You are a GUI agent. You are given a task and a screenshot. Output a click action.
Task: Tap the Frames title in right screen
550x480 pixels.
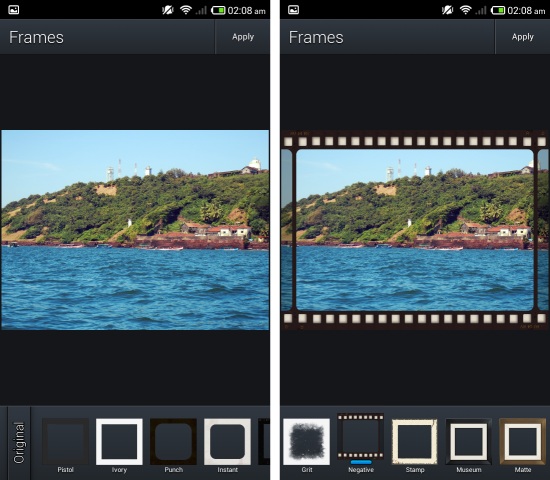pyautogui.click(x=316, y=38)
